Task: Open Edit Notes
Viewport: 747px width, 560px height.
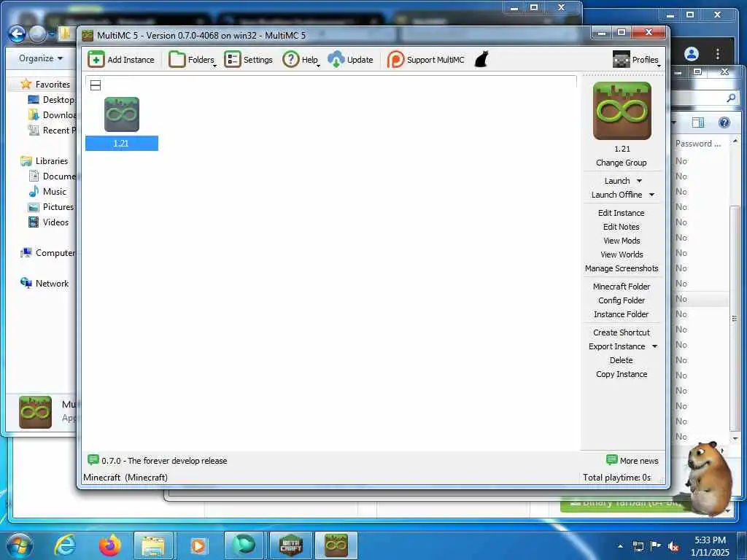Action: click(622, 227)
